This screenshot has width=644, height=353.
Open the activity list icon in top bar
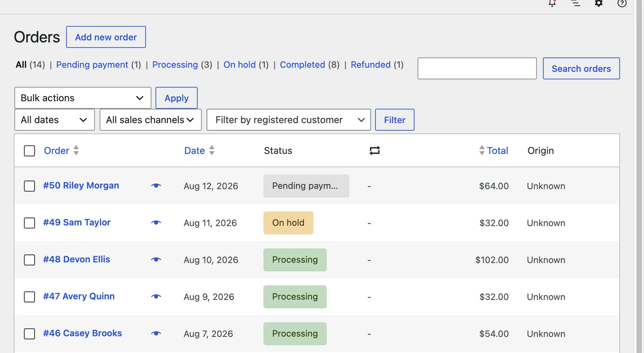pyautogui.click(x=576, y=3)
